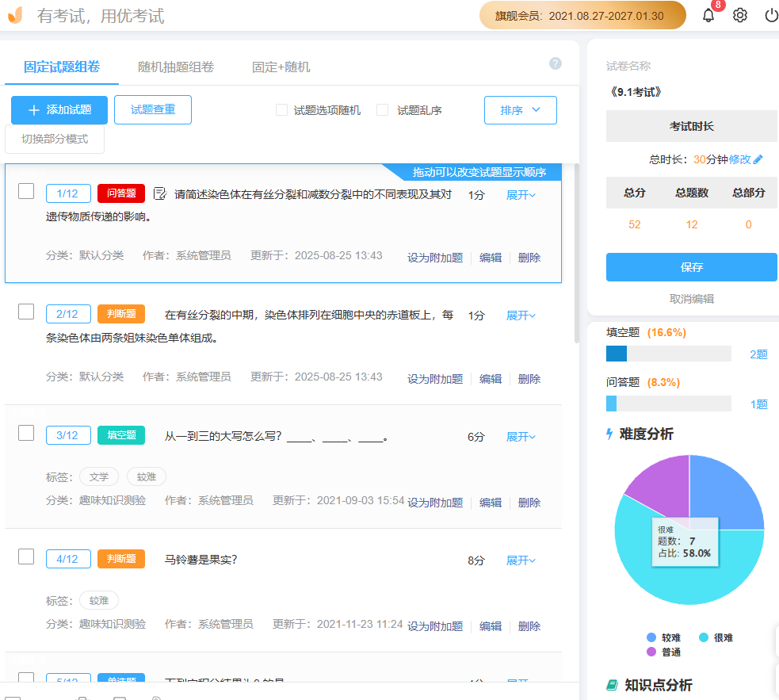This screenshot has height=700, width=779.
Task: Click the power logout icon top right
Action: (769, 14)
